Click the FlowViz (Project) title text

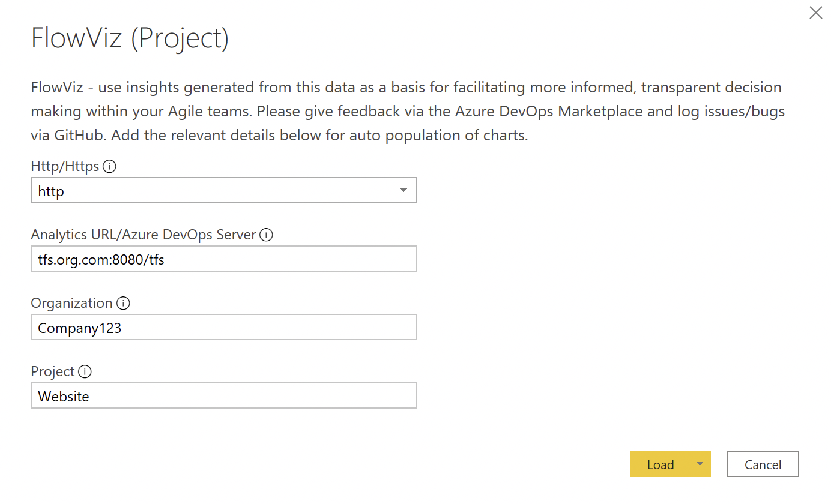(x=130, y=38)
